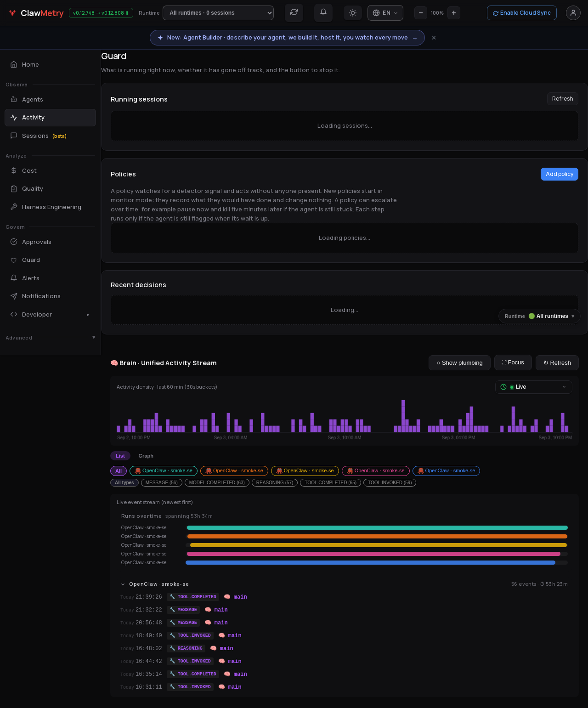Open the EN language dropdown

click(385, 13)
